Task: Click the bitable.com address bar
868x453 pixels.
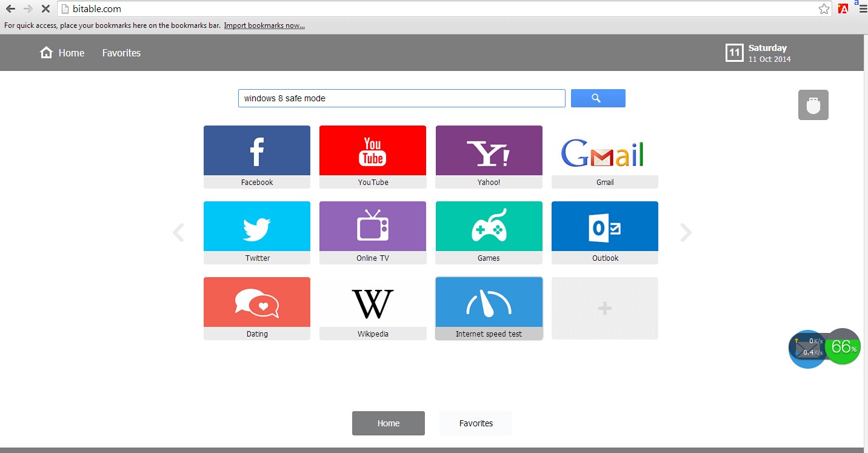Action: 444,9
